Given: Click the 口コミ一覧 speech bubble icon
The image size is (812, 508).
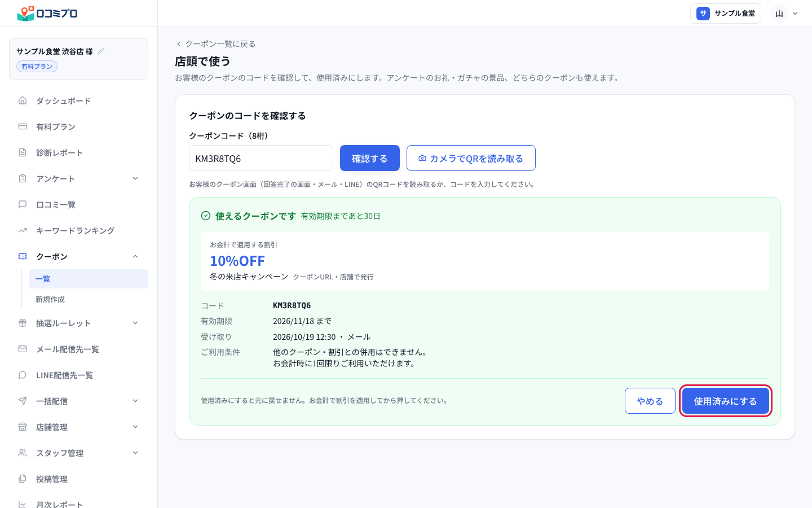Looking at the screenshot, I should point(23,204).
